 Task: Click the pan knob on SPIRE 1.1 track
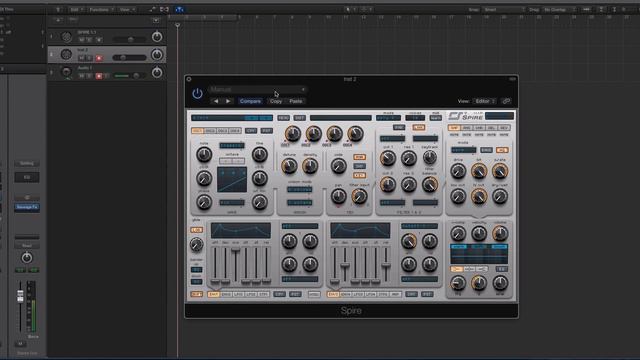157,37
